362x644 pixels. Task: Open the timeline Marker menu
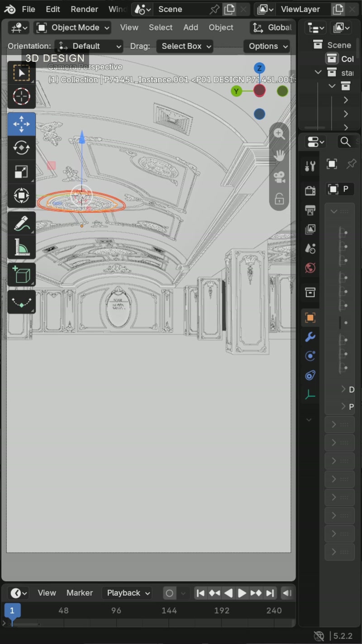80,593
